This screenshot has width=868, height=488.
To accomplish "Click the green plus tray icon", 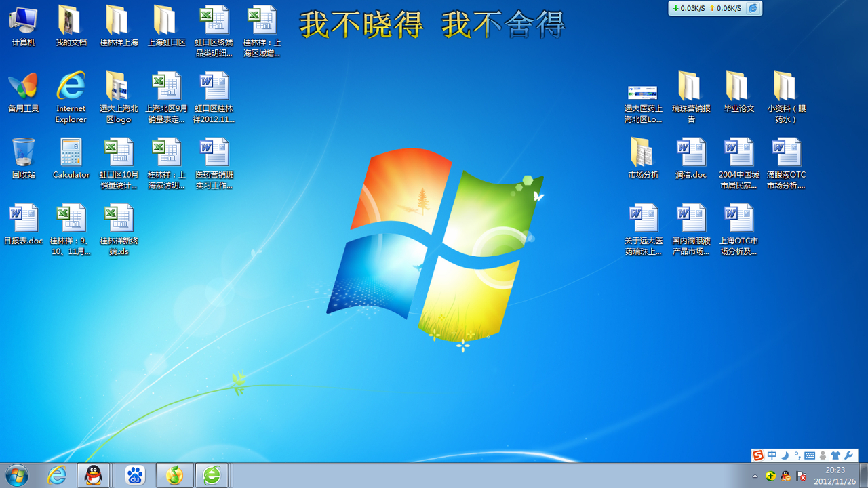I will pyautogui.click(x=770, y=476).
